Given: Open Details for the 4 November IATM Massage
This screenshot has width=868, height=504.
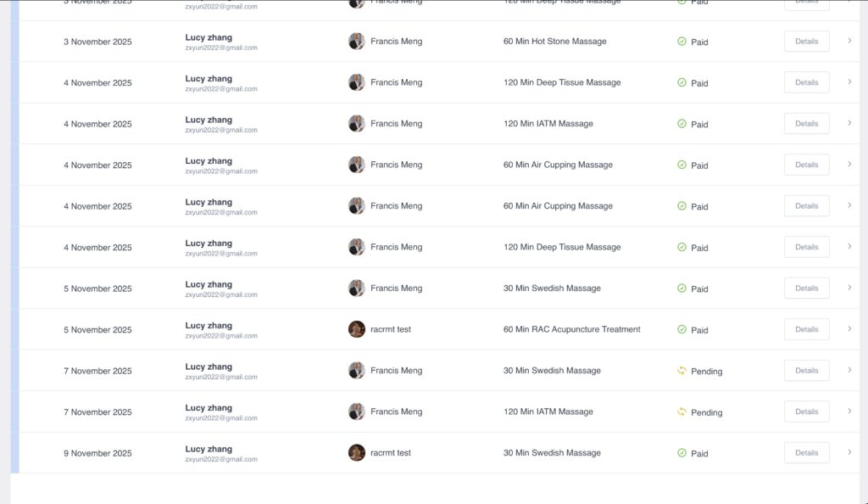Looking at the screenshot, I should click(x=806, y=124).
